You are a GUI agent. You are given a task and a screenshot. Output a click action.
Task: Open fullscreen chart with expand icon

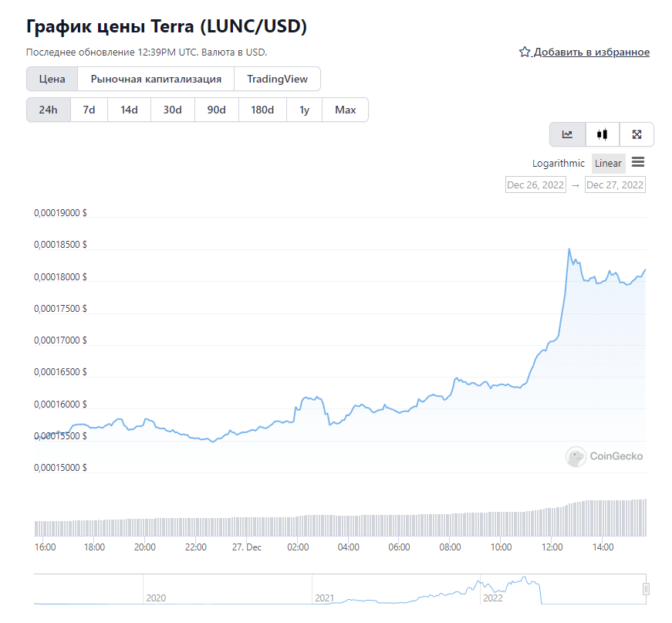pos(637,134)
